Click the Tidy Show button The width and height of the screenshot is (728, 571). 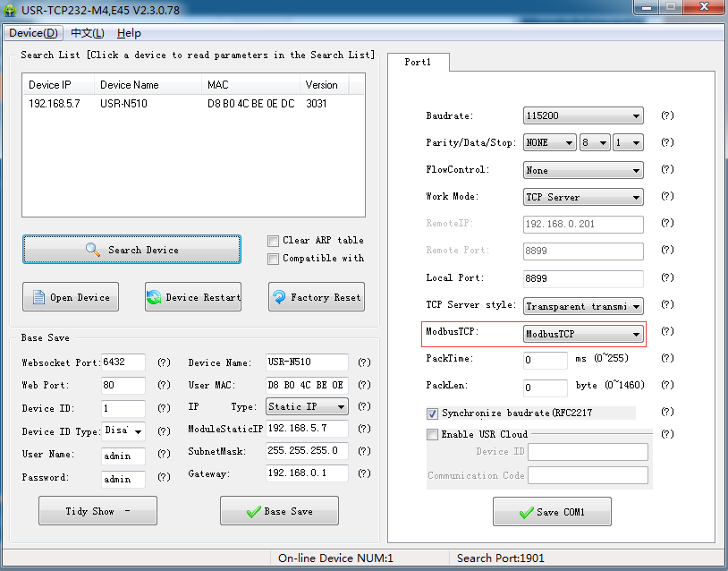click(98, 511)
